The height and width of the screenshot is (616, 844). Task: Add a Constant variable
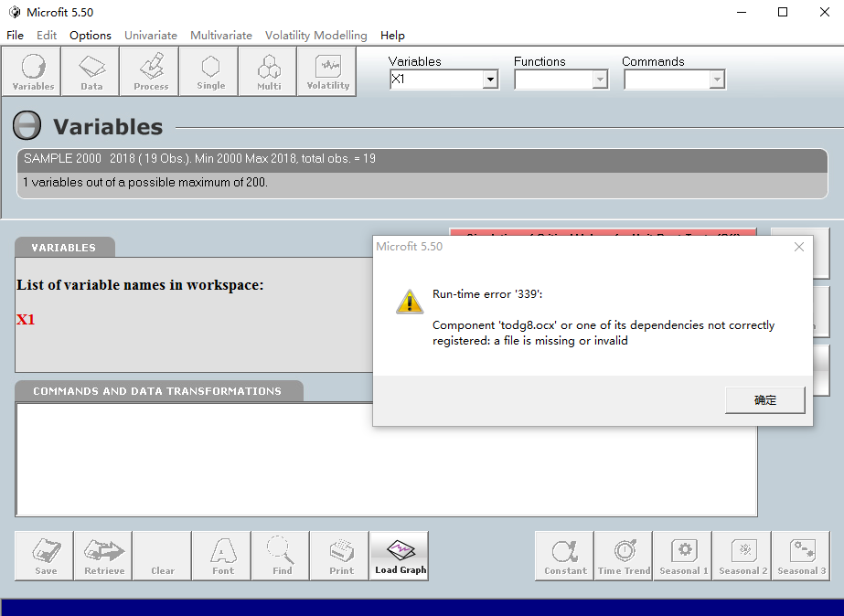click(564, 556)
